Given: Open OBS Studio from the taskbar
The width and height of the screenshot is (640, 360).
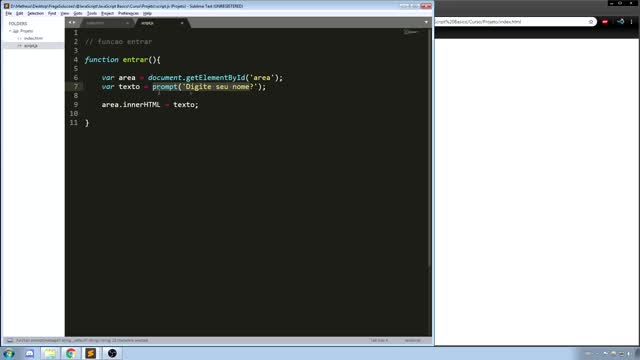Looking at the screenshot, I should coord(112,353).
